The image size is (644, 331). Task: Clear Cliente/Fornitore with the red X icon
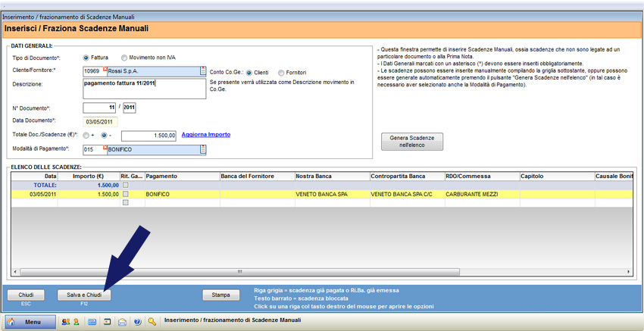[105, 69]
